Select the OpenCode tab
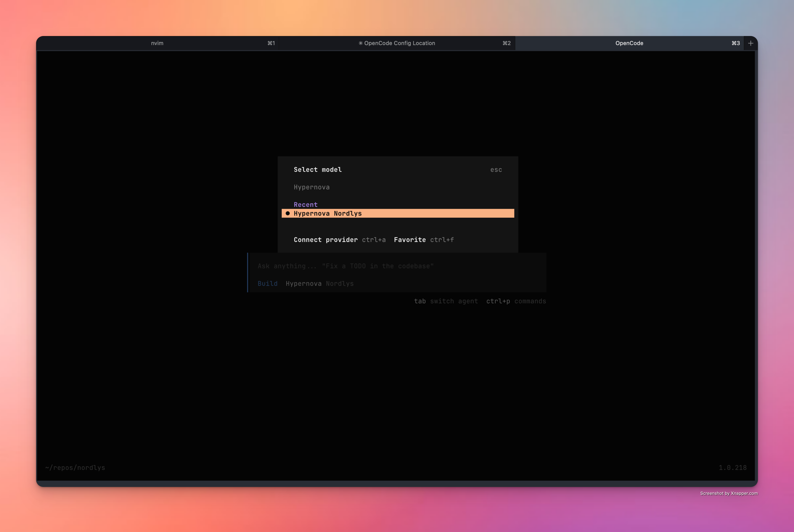Screen dimensions: 794x532 pos(629,43)
